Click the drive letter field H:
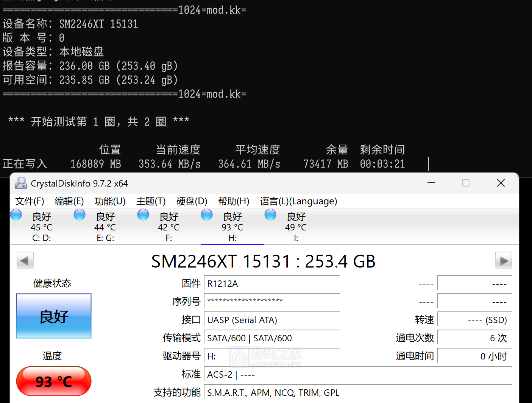The height and width of the screenshot is (403, 532). click(x=271, y=356)
